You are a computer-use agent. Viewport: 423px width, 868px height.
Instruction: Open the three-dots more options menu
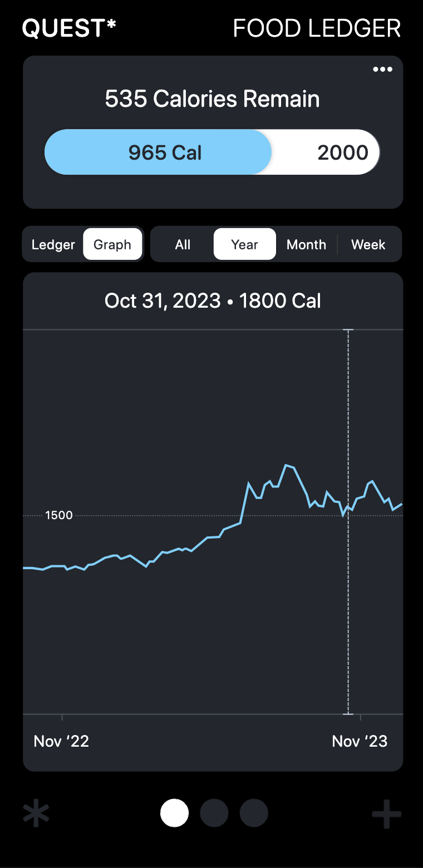382,70
